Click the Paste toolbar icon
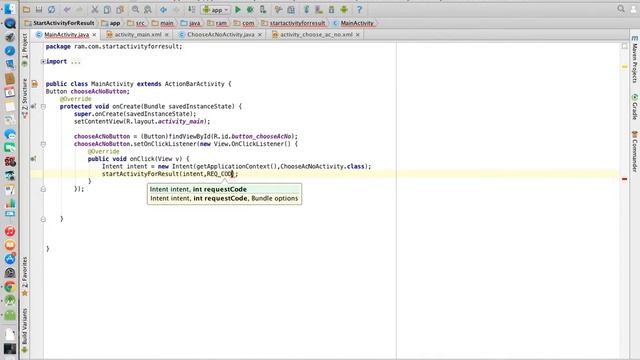 [120, 9]
